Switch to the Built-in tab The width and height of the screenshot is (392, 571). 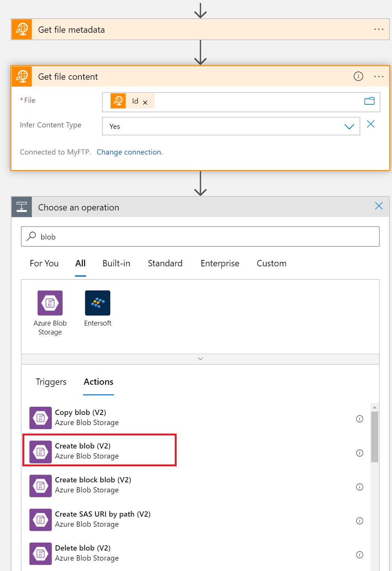tap(116, 263)
